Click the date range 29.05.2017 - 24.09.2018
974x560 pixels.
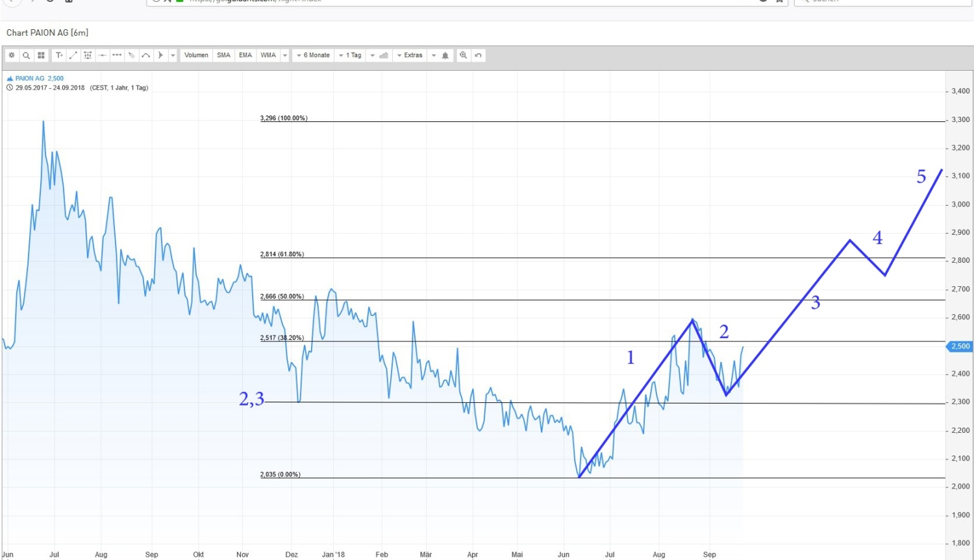click(50, 88)
